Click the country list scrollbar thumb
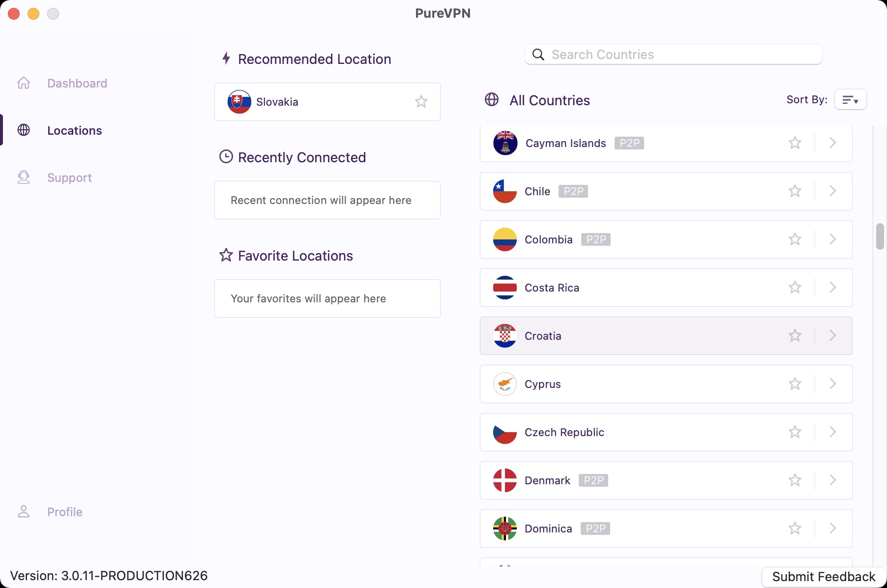Screen dimensions: 887x588 [880, 236]
